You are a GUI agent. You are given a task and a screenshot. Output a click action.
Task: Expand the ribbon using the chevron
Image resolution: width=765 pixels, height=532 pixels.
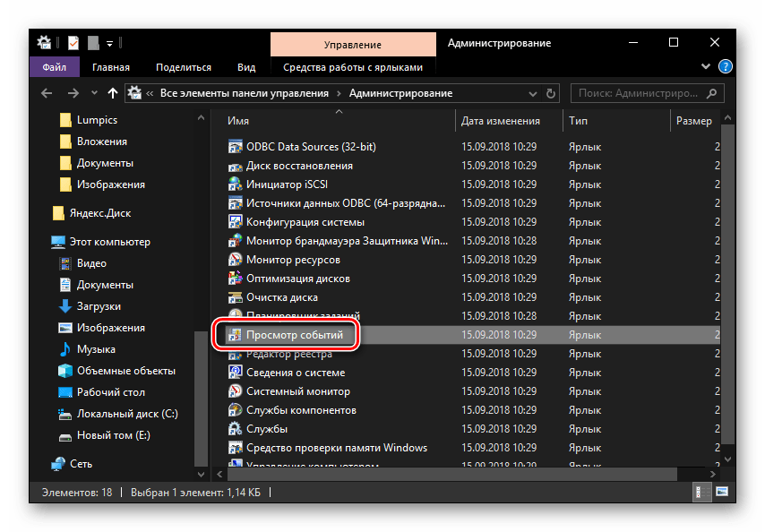click(x=709, y=67)
